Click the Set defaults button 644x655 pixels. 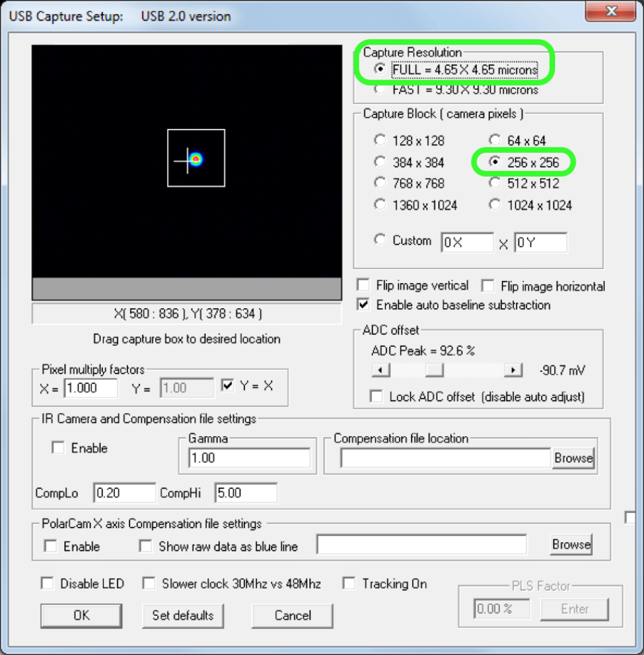(183, 615)
